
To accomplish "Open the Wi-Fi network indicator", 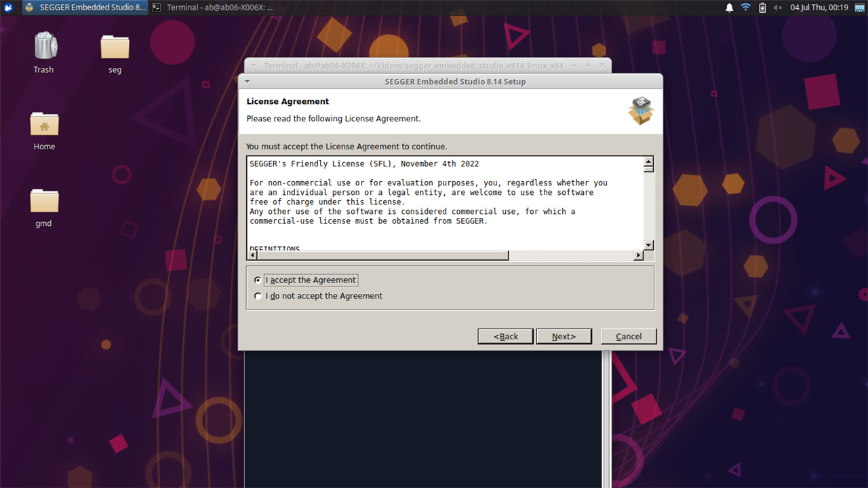I will point(746,7).
